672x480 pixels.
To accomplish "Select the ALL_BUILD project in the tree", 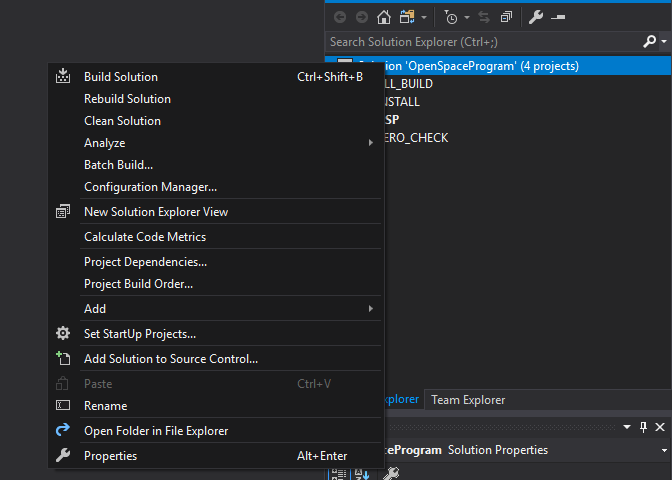I will pos(408,84).
